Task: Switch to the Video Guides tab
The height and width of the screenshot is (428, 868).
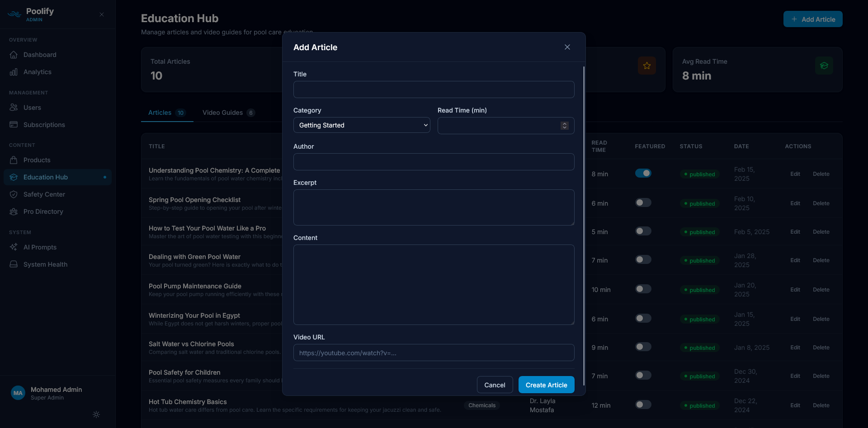Action: tap(229, 113)
